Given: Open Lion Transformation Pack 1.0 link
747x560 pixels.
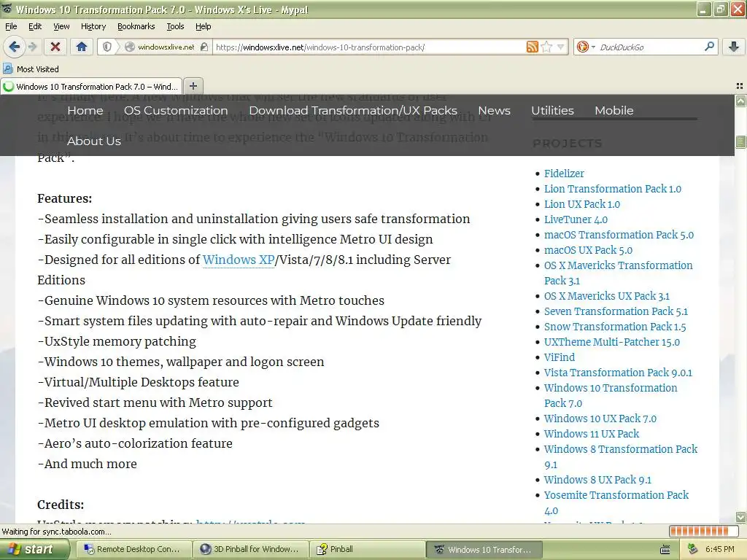Looking at the screenshot, I should [613, 189].
